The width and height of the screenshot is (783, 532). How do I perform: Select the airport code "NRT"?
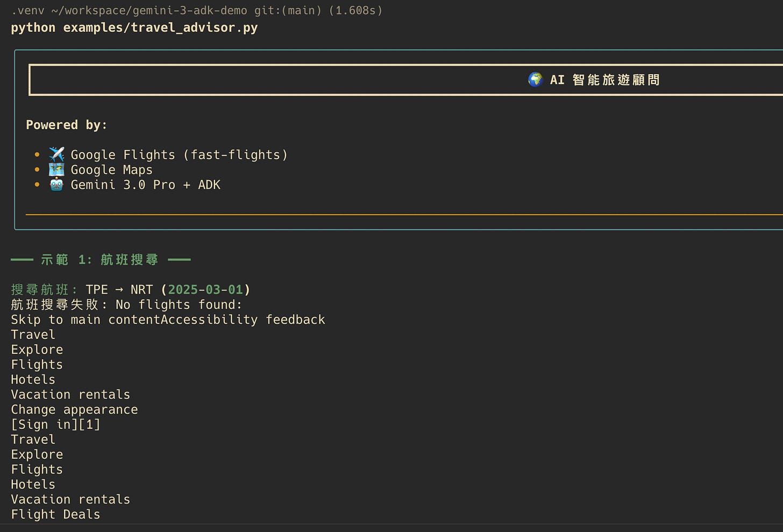pos(142,289)
